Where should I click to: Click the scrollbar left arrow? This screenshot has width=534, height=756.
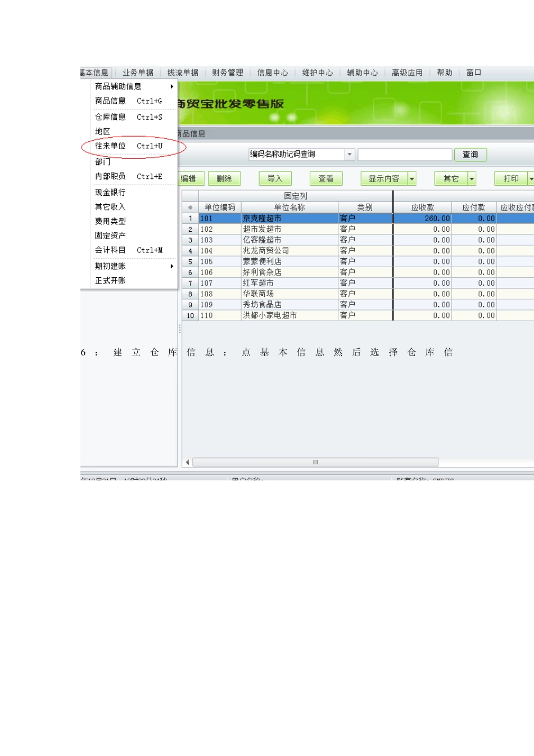tap(188, 462)
